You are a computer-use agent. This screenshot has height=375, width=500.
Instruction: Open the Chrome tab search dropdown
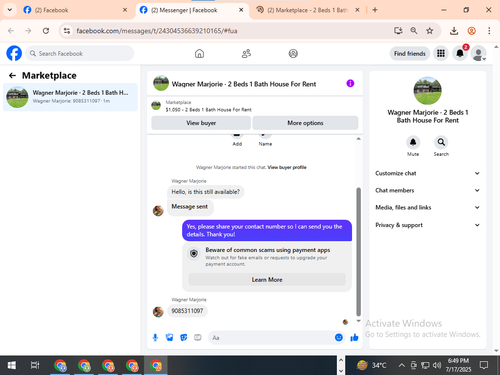10,10
